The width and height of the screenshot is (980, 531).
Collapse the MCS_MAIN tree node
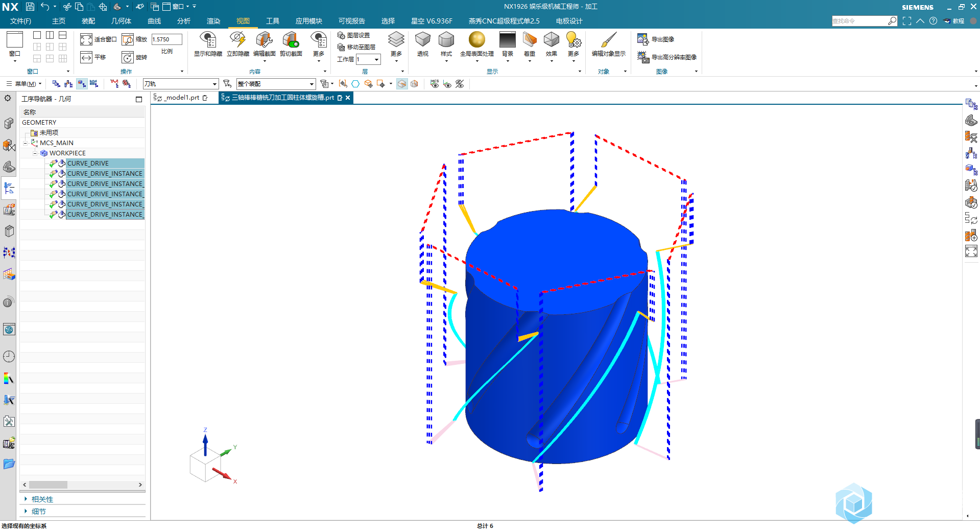click(25, 143)
